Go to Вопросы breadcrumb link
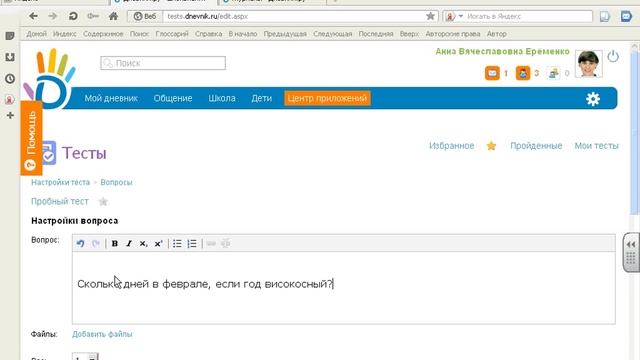Screen dimensions: 640x360 116,182
